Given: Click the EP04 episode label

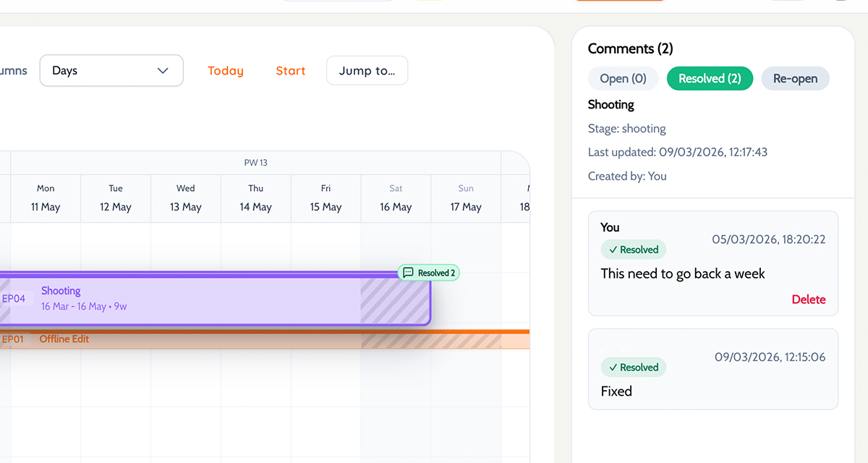Looking at the screenshot, I should pyautogui.click(x=14, y=299).
